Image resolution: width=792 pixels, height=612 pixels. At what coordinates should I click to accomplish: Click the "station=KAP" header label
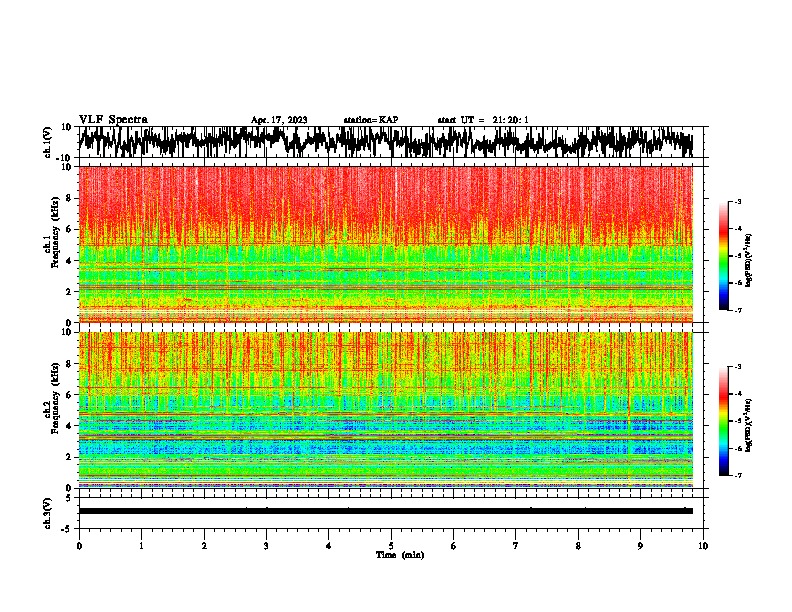coord(371,120)
